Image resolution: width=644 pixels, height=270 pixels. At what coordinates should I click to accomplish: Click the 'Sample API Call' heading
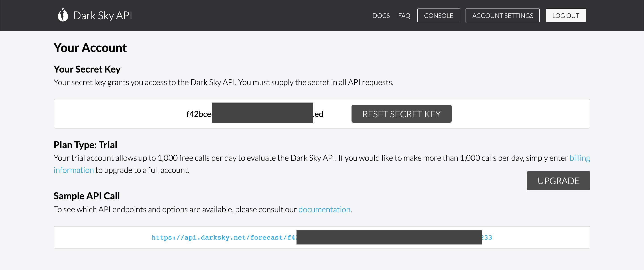[x=87, y=196]
